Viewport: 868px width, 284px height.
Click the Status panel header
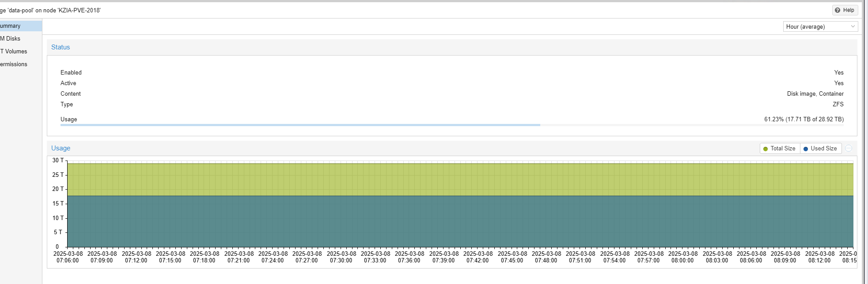(x=452, y=47)
